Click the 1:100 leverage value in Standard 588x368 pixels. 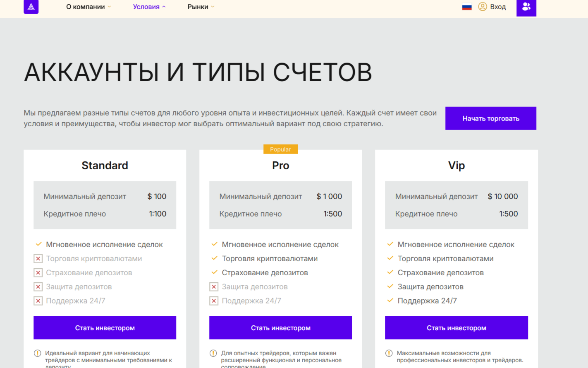158,214
